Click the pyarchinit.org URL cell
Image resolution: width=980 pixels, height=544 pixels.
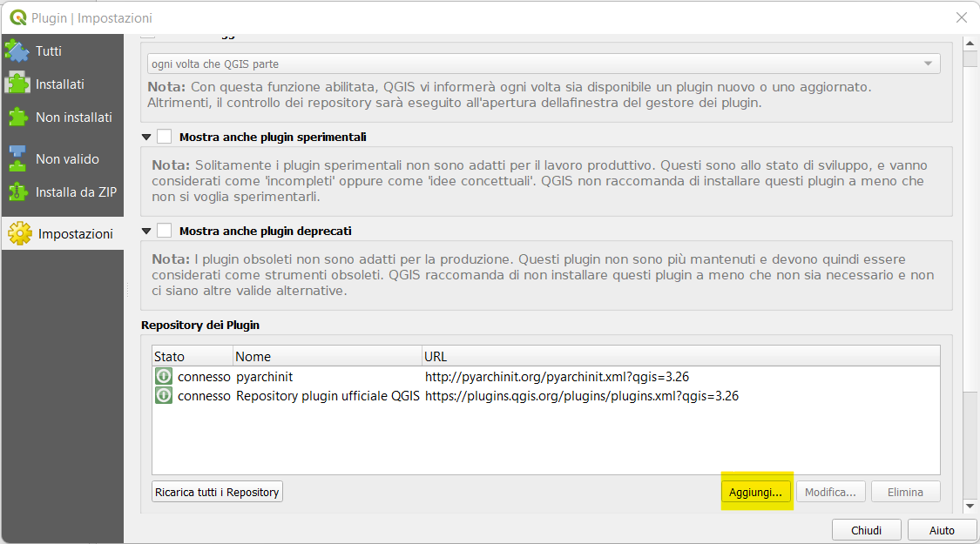(557, 377)
